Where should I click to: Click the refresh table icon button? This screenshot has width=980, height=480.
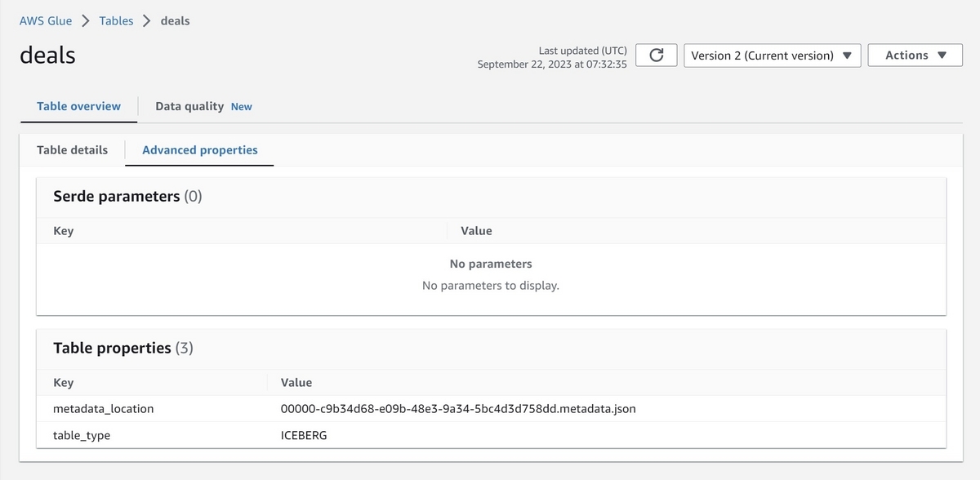(x=656, y=56)
